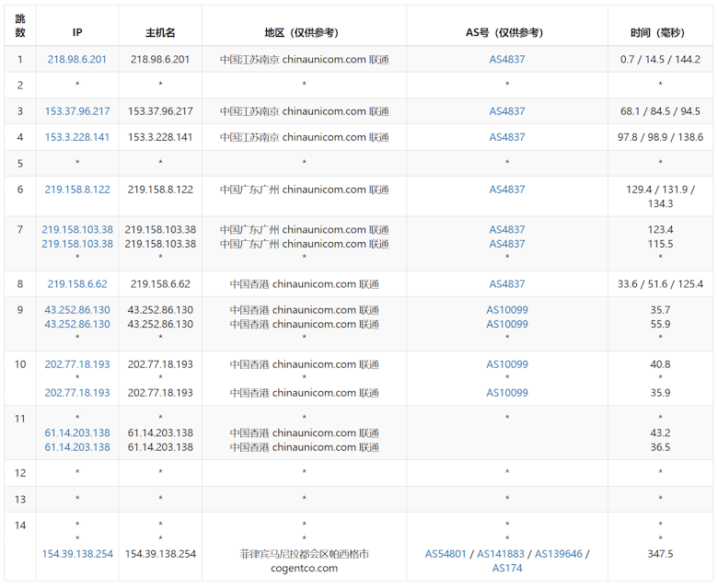Click the 154.39.138.254 IP link
The height and width of the screenshot is (588, 718).
click(77, 554)
